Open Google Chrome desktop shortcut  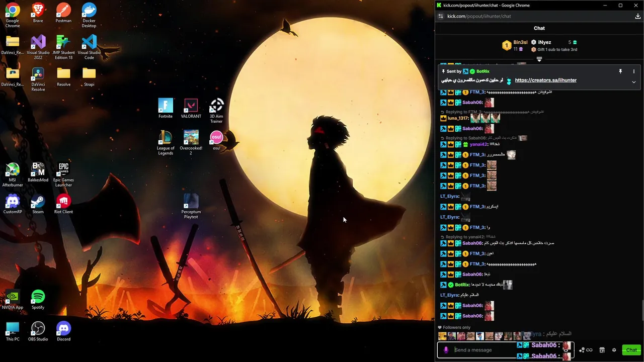click(13, 15)
